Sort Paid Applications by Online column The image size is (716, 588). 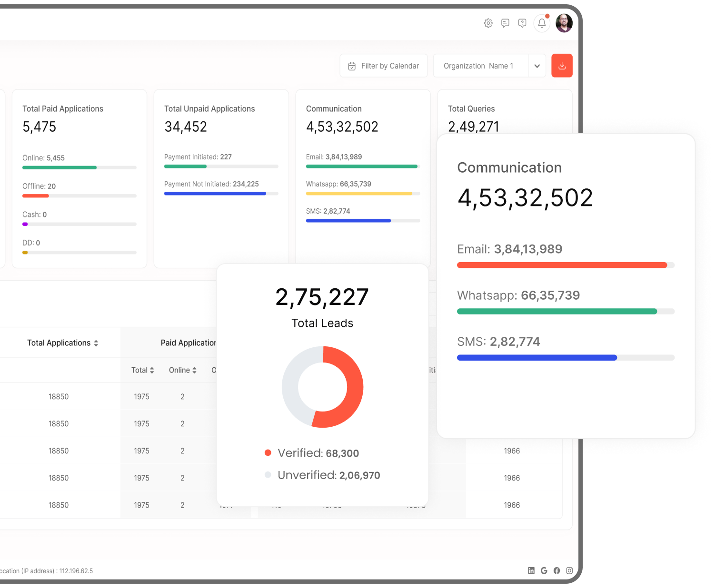tap(182, 370)
